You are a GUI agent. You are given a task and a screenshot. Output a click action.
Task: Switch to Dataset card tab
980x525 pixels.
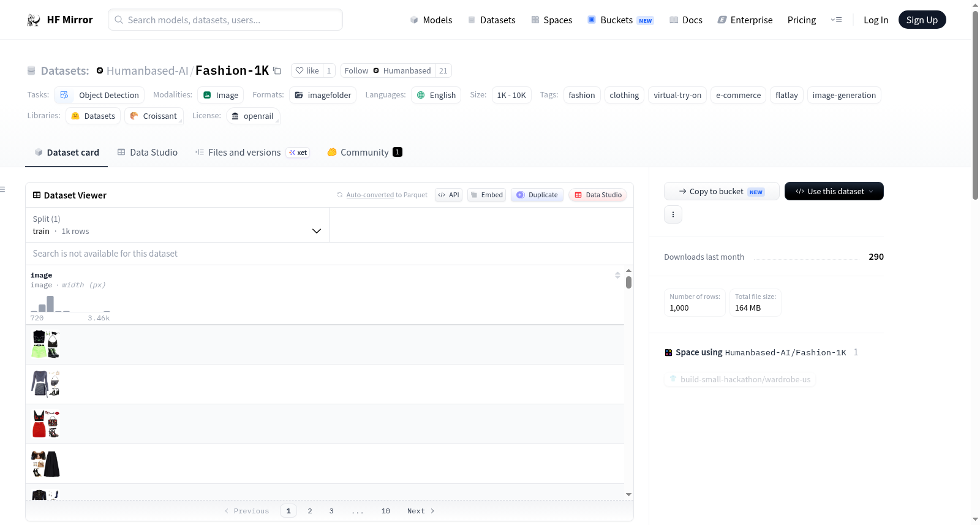coord(67,153)
